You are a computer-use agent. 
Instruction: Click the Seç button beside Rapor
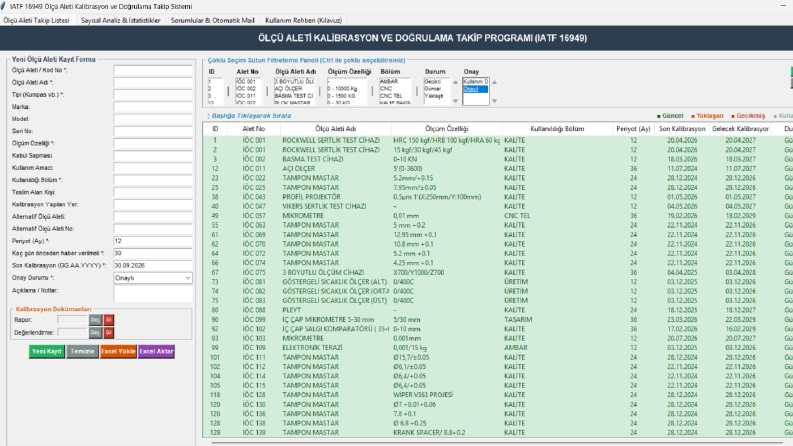[95, 320]
